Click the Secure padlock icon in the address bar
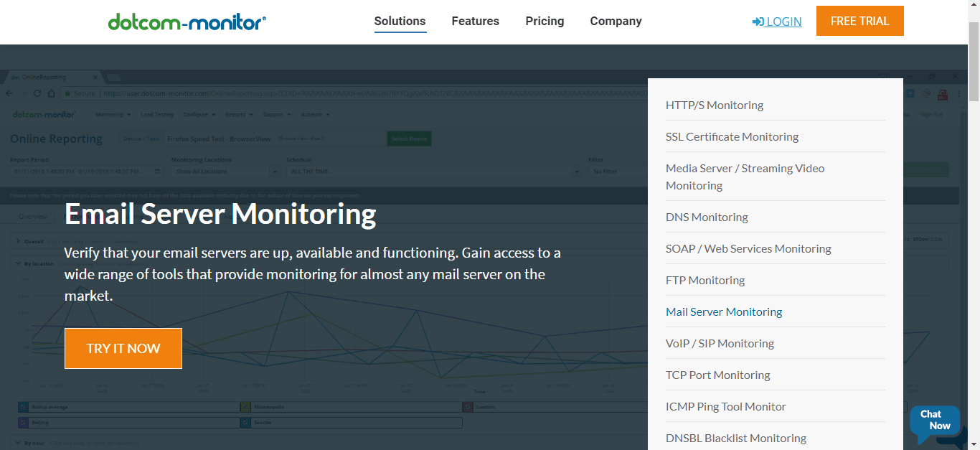980x450 pixels. click(x=67, y=93)
